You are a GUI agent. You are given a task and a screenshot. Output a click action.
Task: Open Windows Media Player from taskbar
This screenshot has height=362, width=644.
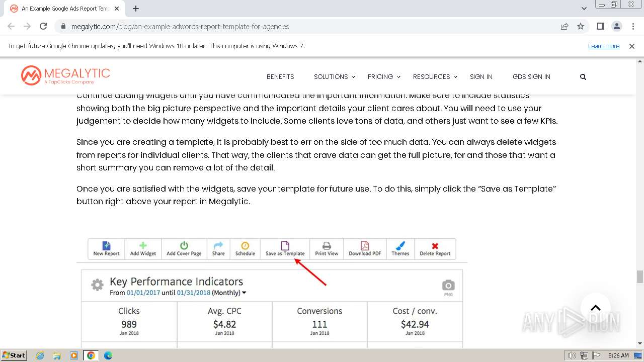coord(74,355)
